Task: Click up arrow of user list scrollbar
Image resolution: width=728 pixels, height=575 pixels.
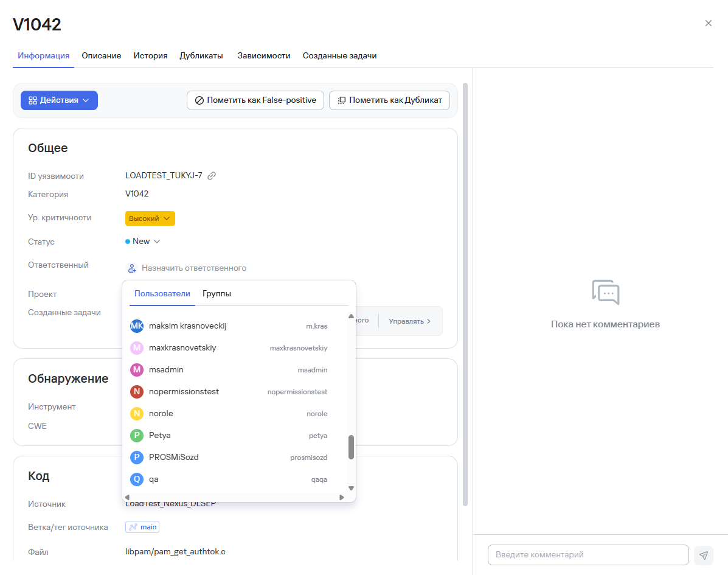Action: [351, 316]
